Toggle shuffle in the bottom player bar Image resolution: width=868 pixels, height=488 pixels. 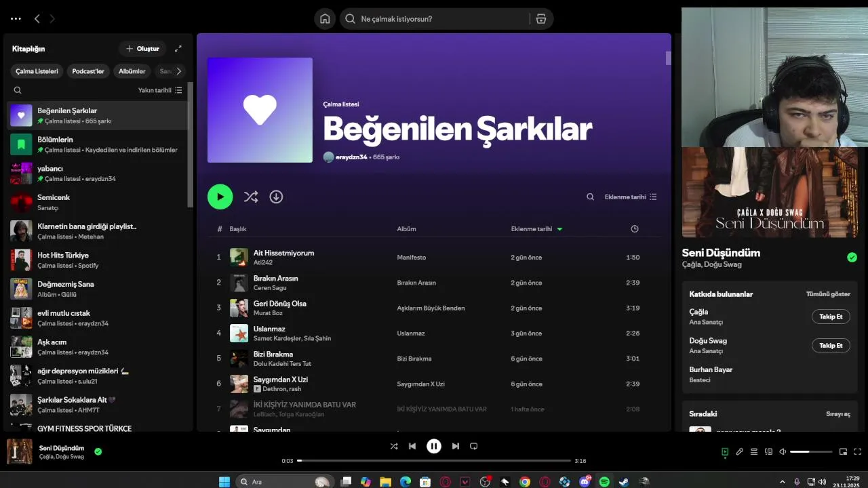[x=394, y=446]
